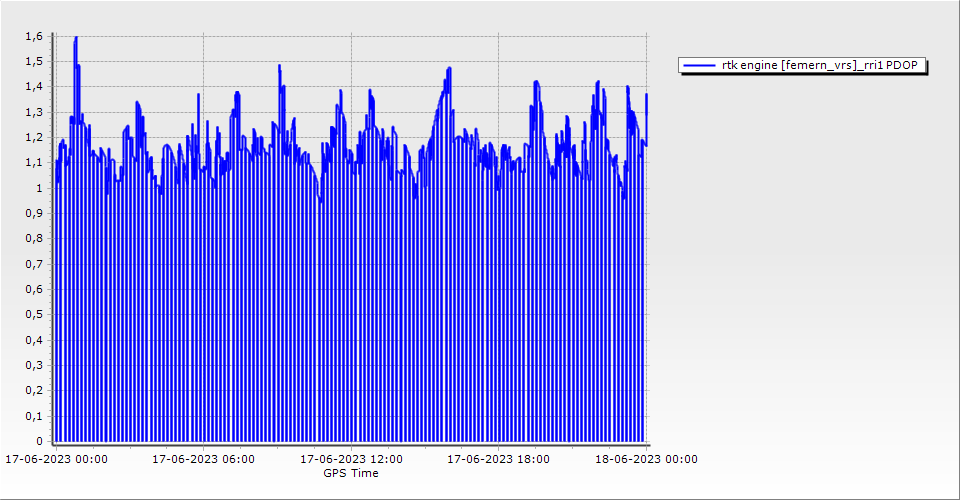Select the '0,3' value on the y-axis
The width and height of the screenshot is (960, 500).
(34, 365)
